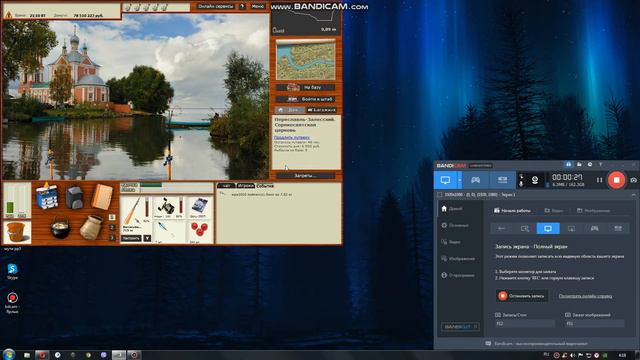Image resolution: width=640 pixels, height=360 pixels.
Task: Open the Windows Start button
Action: (9, 354)
